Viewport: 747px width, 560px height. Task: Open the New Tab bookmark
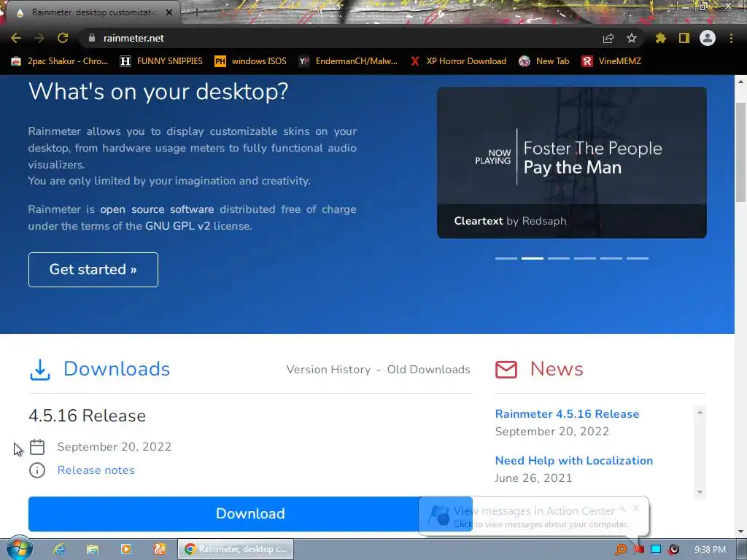click(x=544, y=61)
